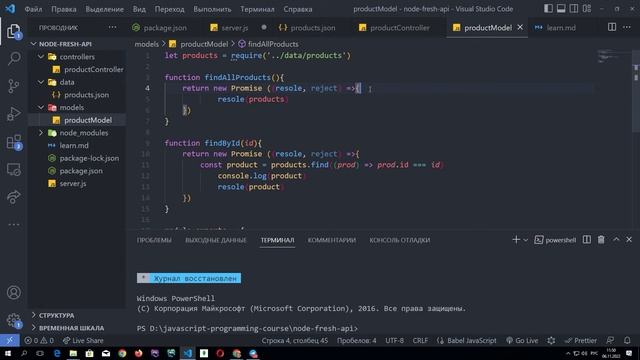
Task: Click Go Live in status bar
Action: pyautogui.click(x=522, y=340)
